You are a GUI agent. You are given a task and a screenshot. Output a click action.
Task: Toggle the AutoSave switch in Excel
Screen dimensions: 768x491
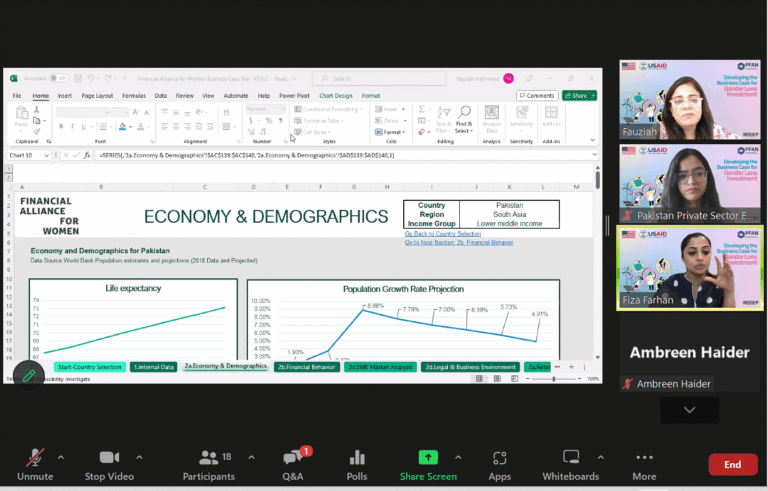click(58, 78)
